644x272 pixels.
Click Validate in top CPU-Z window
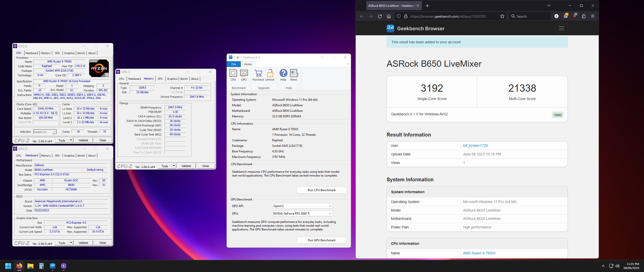(x=83, y=140)
